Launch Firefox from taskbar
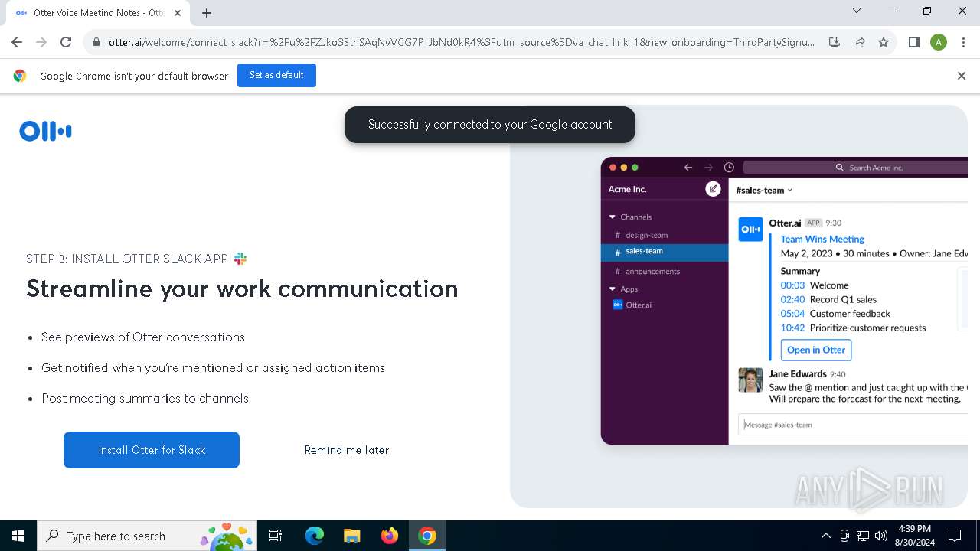 click(390, 536)
